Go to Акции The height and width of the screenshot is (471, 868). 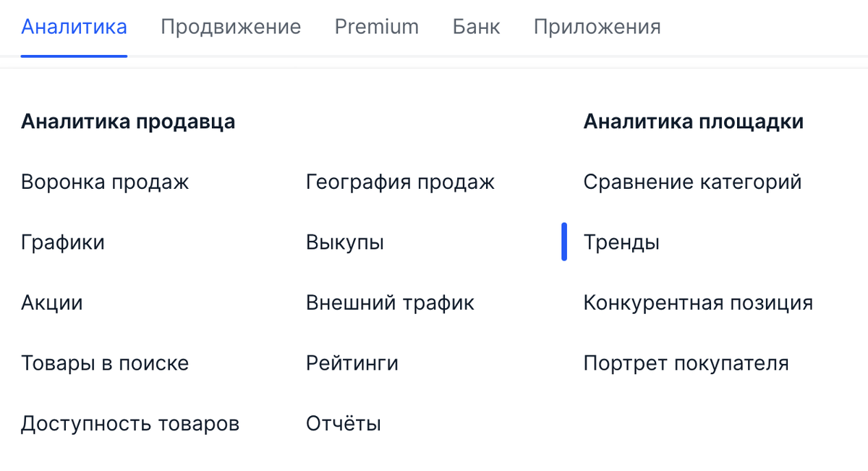[51, 302]
